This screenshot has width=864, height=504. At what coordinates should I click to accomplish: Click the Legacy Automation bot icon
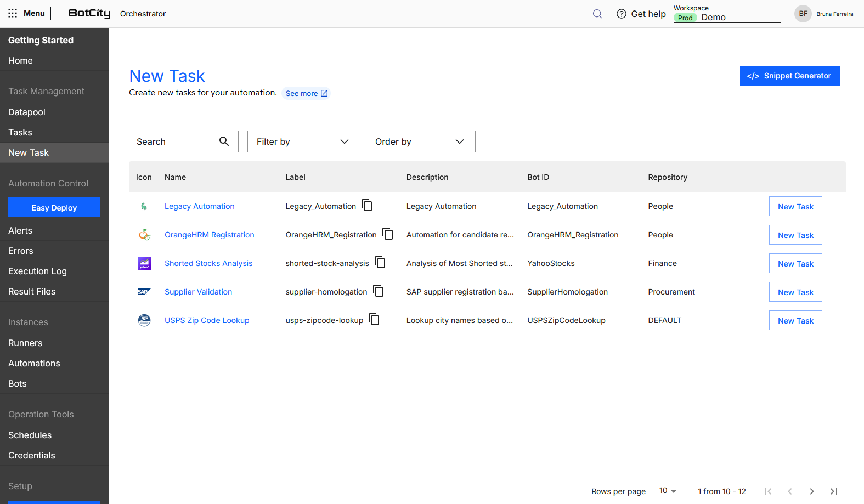(x=144, y=206)
